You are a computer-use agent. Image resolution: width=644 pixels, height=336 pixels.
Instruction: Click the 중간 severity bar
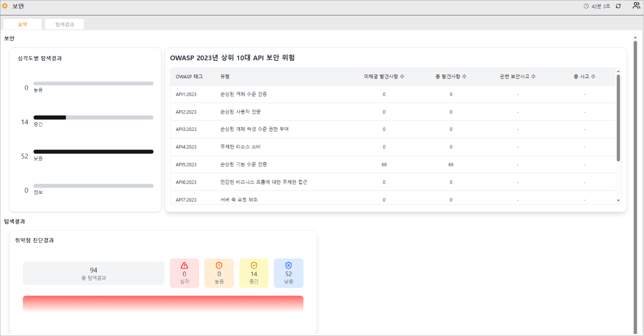(93, 117)
